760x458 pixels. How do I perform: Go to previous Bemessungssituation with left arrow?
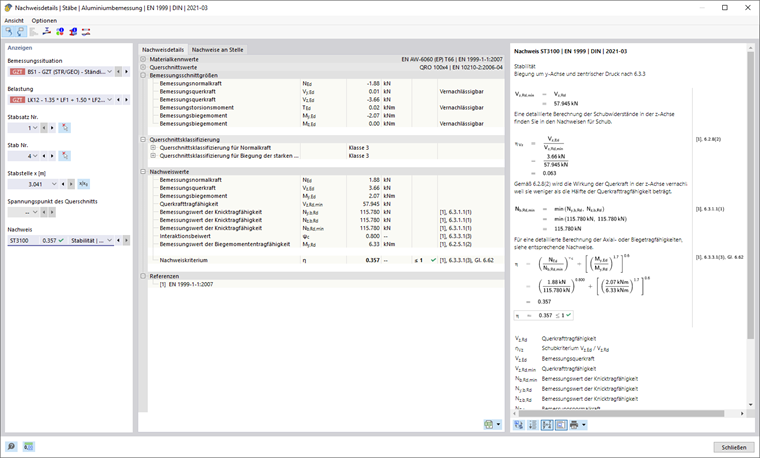pos(119,72)
